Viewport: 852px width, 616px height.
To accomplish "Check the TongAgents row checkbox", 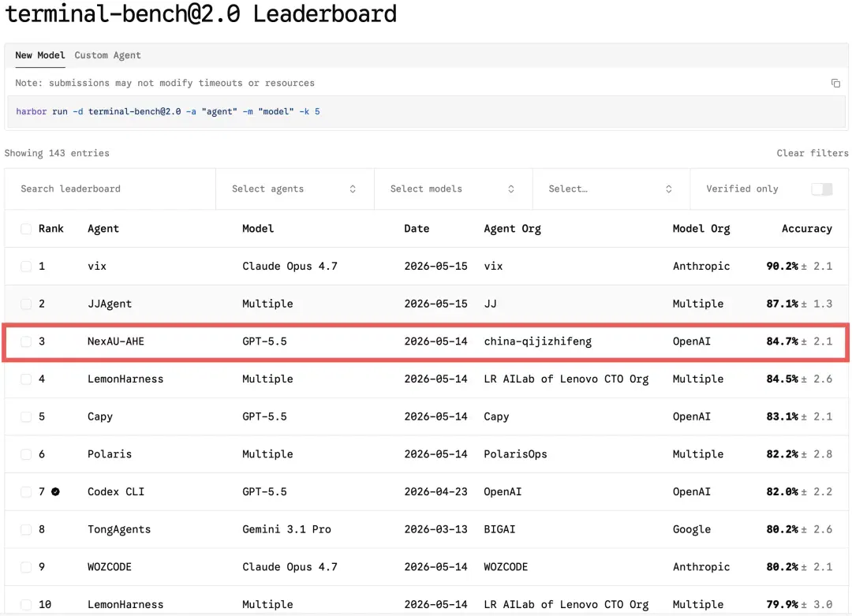I will coord(25,529).
